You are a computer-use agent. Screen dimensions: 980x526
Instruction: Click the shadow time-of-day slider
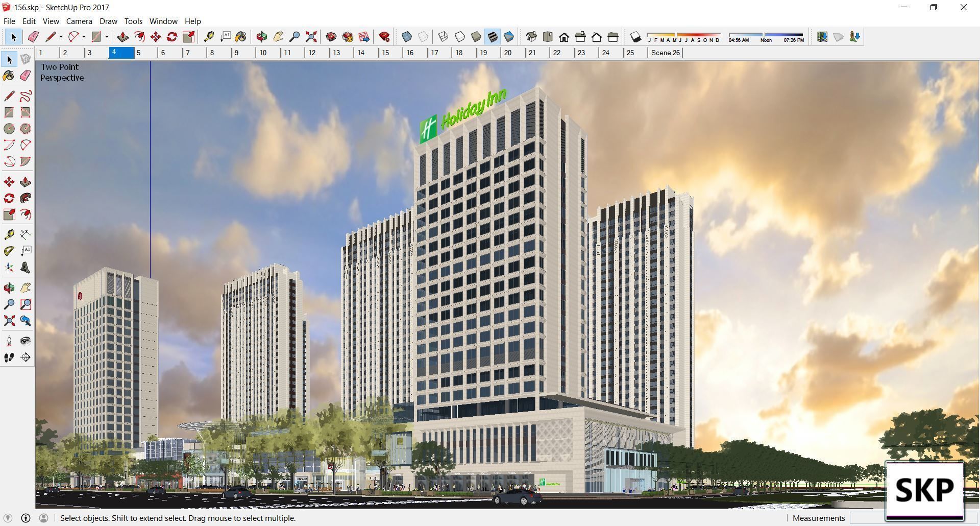coord(766,37)
